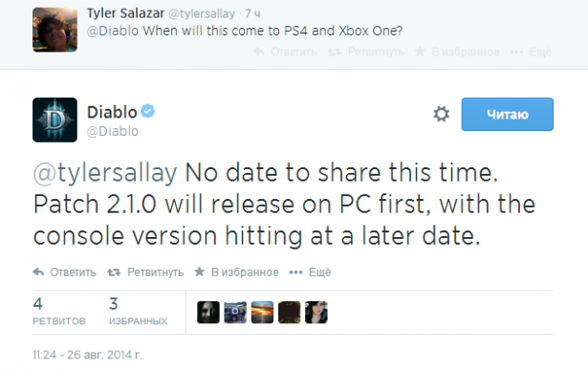Reply to Diablo's tweet with Ответить
588x370 pixels.
coord(64,272)
